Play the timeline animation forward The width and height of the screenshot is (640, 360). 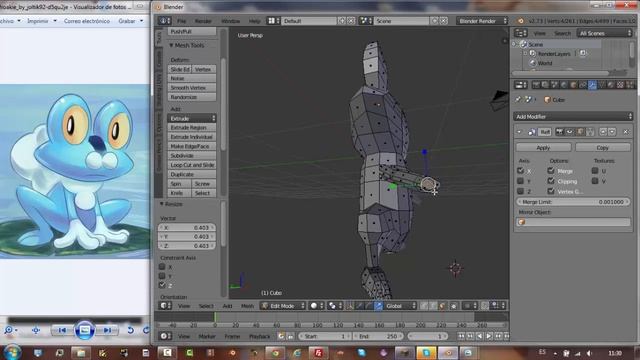point(489,336)
